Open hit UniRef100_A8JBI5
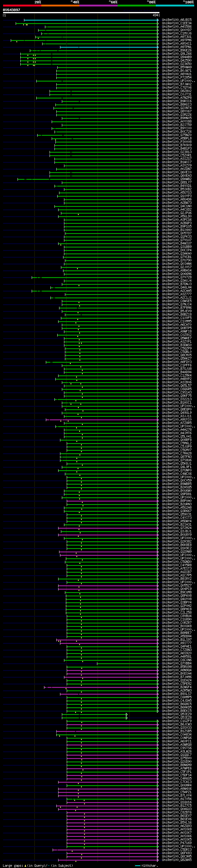197x868 pixels. 177,20
